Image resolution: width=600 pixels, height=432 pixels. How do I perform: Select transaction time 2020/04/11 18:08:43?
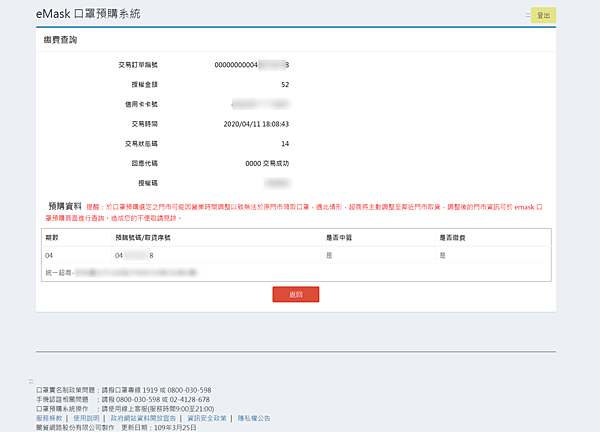(x=256, y=124)
